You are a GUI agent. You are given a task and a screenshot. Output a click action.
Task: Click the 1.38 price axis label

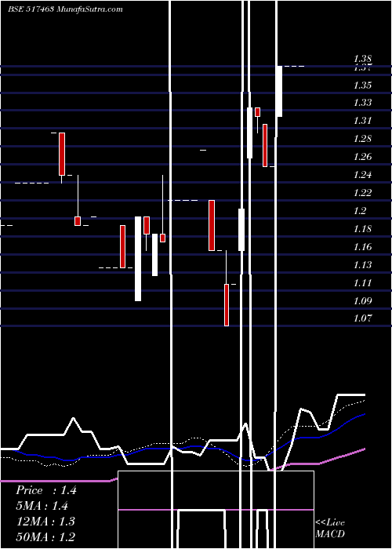(362, 59)
